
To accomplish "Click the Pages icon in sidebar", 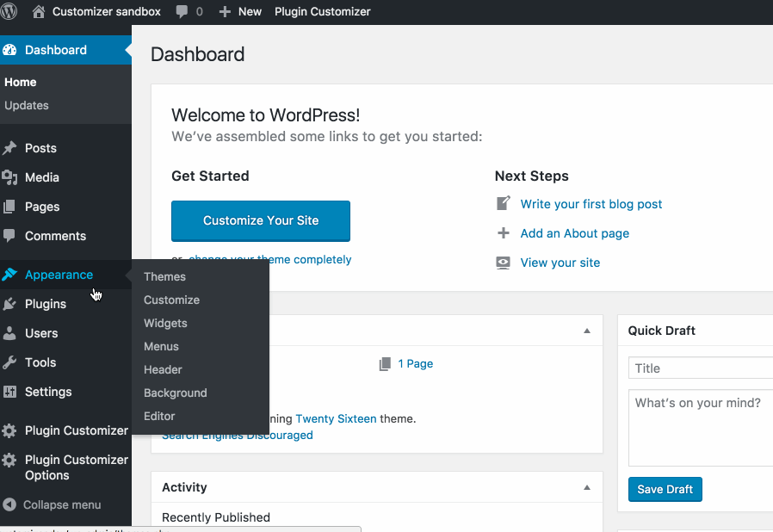I will tap(9, 207).
